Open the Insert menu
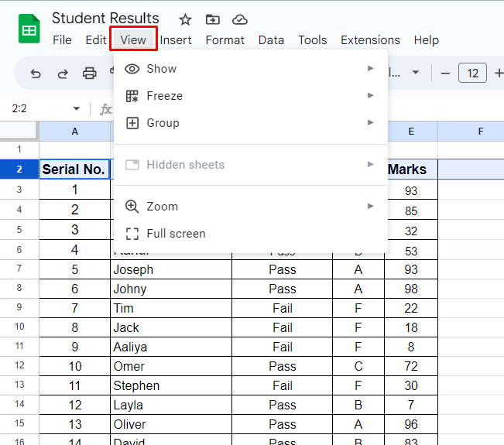504x445 pixels. [176, 40]
